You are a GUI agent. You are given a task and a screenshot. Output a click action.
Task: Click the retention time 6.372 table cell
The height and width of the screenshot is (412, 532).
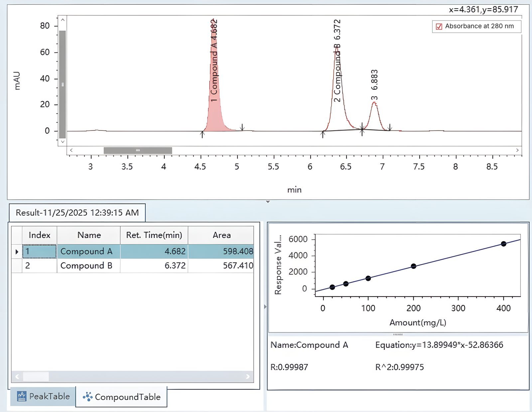point(154,266)
